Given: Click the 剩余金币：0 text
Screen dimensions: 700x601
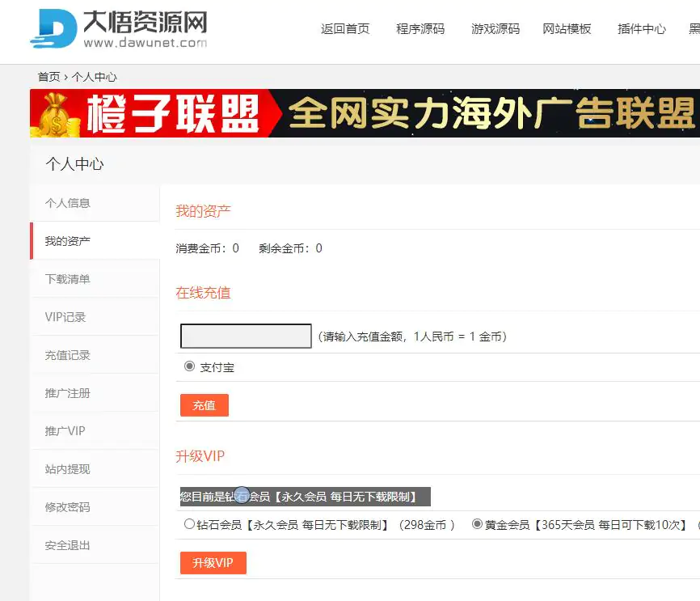Looking at the screenshot, I should pyautogui.click(x=290, y=248).
